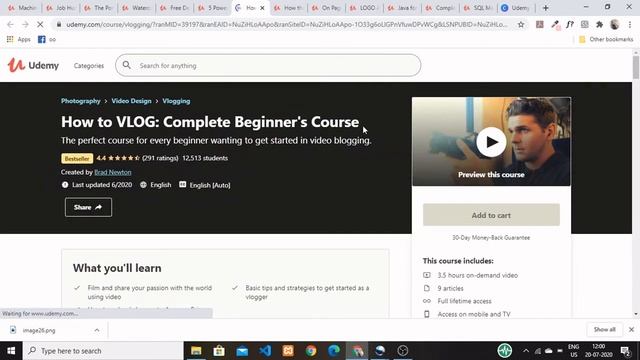640x360 pixels.
Task: Open Mail app from taskbar
Action: pyautogui.click(x=242, y=351)
